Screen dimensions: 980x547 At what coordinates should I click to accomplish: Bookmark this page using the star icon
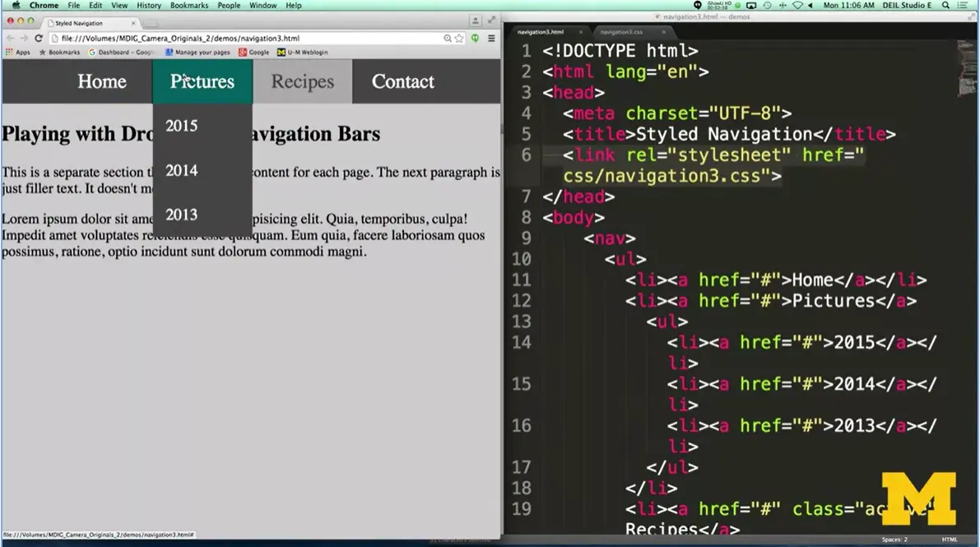point(457,38)
